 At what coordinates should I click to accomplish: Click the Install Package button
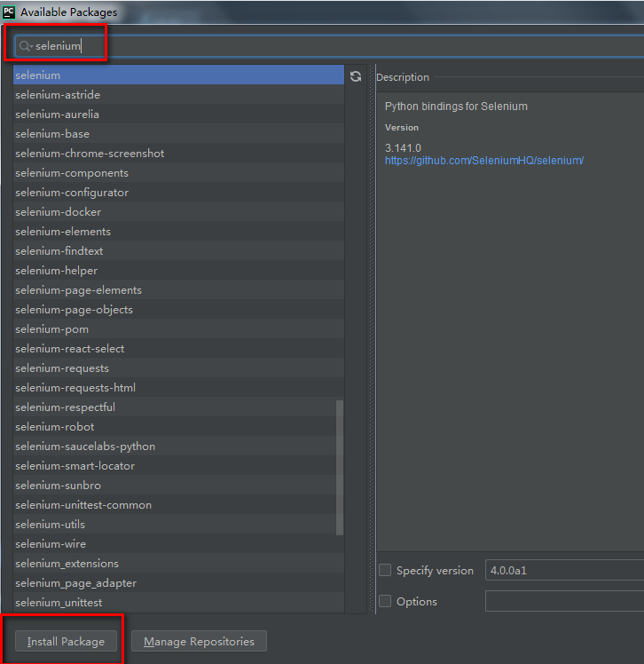tap(66, 641)
